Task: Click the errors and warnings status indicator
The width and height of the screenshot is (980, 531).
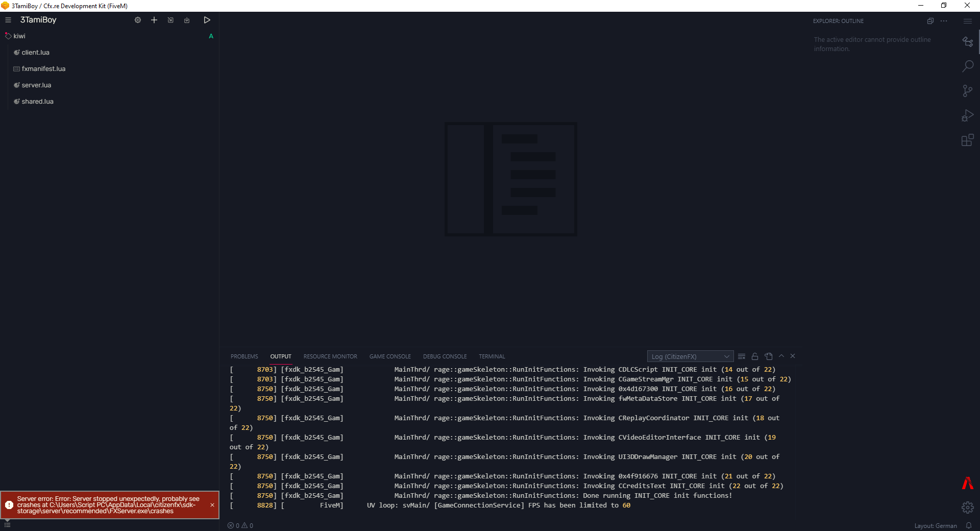Action: (240, 525)
